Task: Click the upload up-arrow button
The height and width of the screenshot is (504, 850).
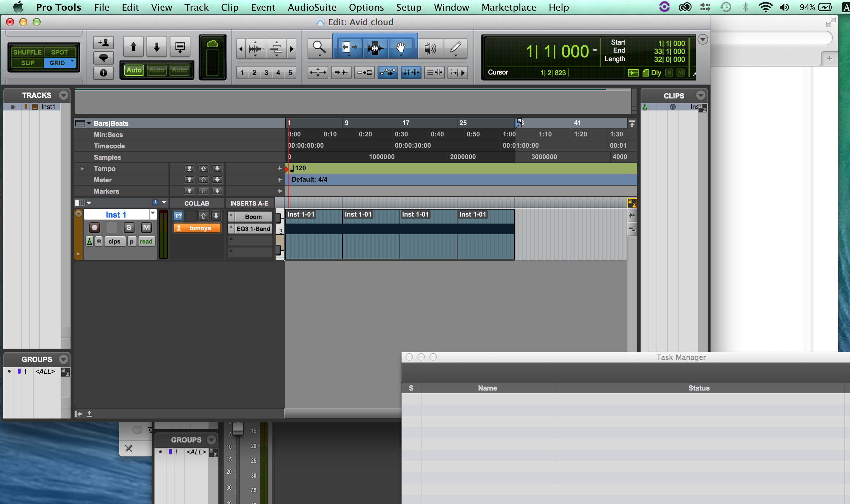Action: [133, 47]
